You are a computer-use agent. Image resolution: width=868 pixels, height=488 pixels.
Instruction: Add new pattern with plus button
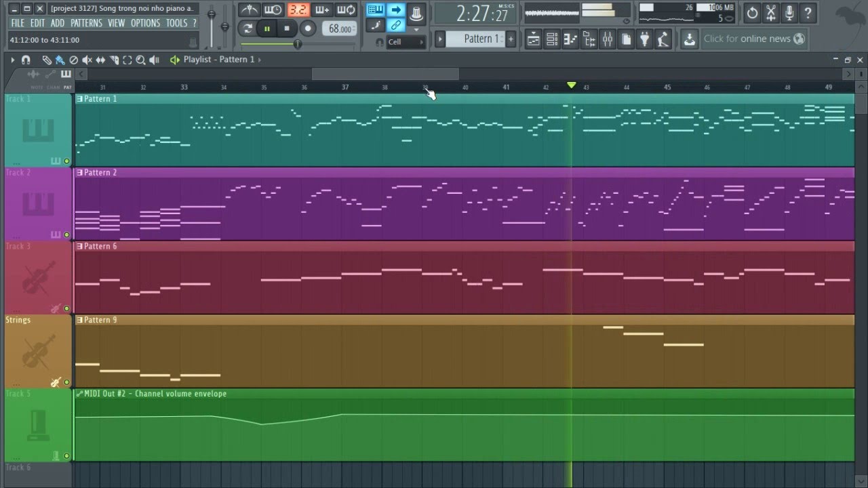511,39
